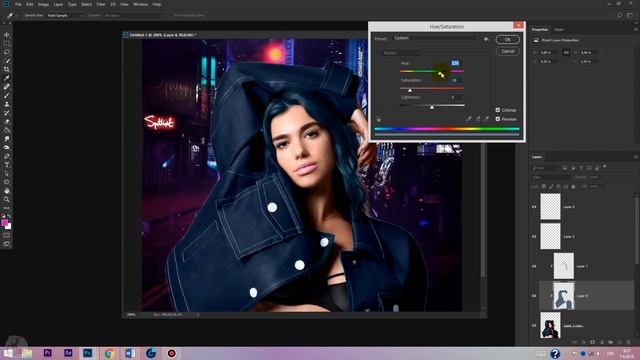The image size is (640, 360).
Task: Toggle lock transparent pixels icon
Action: [544, 186]
